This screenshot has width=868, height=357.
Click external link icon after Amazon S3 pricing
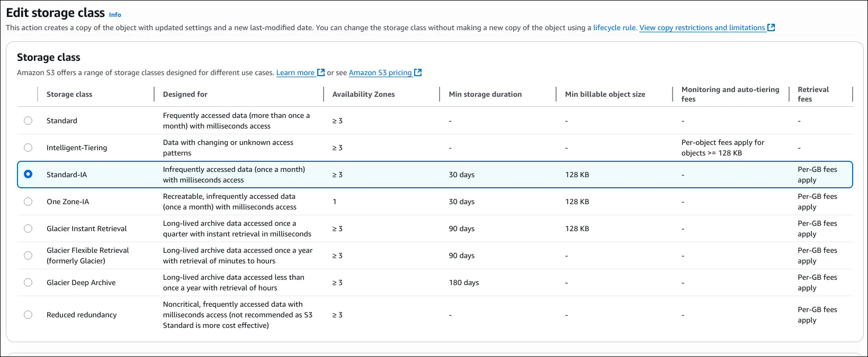418,72
